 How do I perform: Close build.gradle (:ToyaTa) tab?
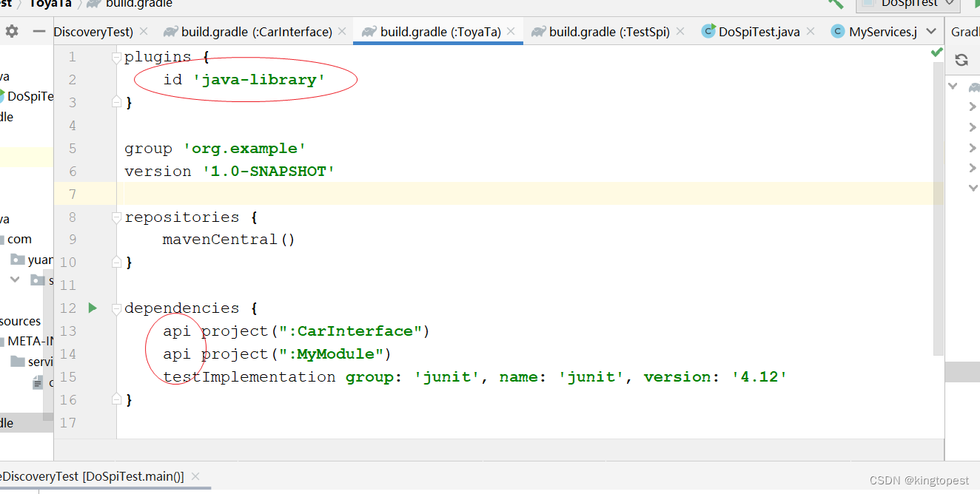pyautogui.click(x=511, y=31)
